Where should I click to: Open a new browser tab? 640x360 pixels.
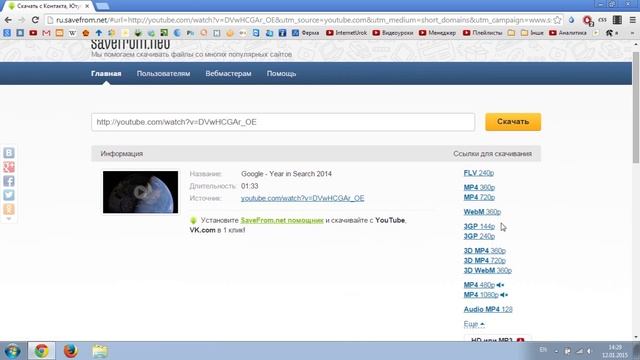(102, 6)
